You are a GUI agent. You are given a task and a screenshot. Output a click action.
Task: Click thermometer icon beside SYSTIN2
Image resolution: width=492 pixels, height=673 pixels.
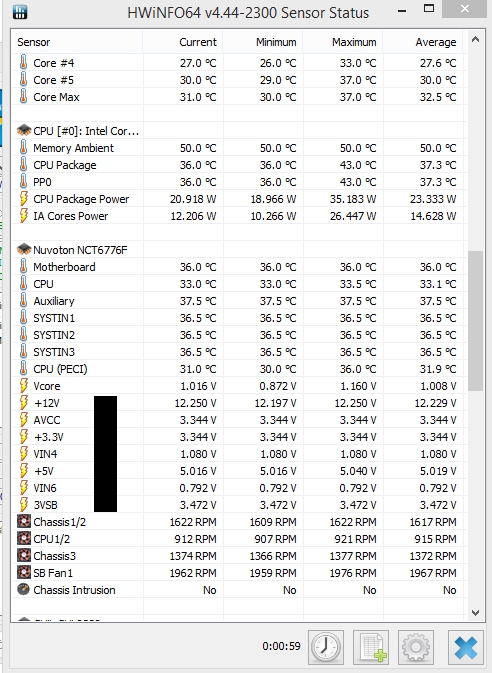pos(24,334)
